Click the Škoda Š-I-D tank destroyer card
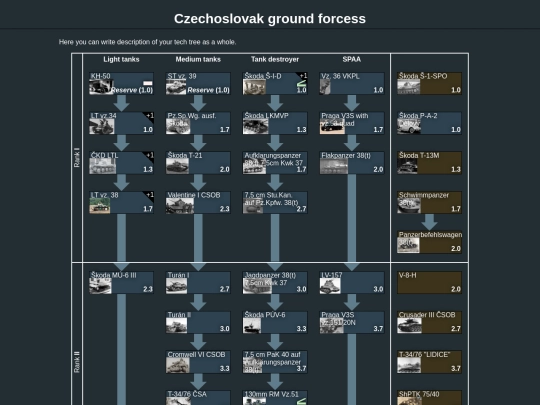 pyautogui.click(x=275, y=83)
